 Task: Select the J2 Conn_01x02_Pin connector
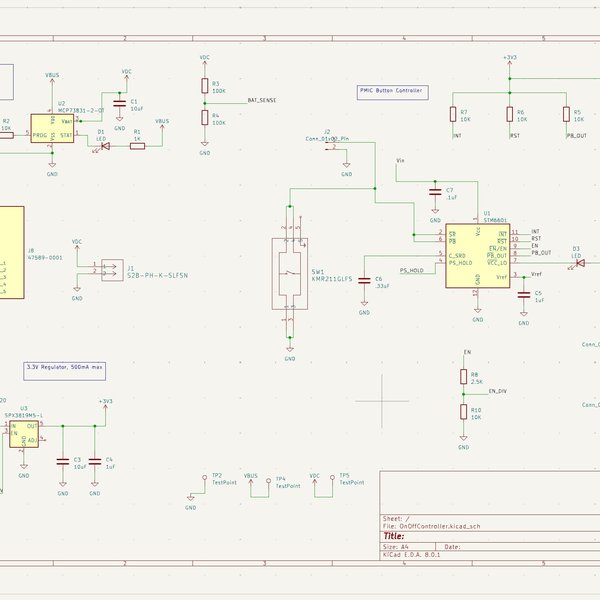point(331,146)
